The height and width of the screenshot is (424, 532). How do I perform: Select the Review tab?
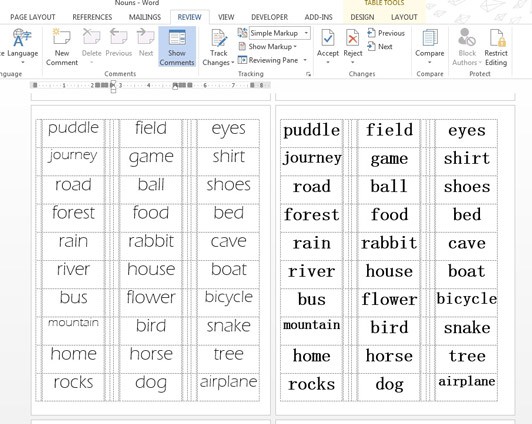tap(189, 17)
